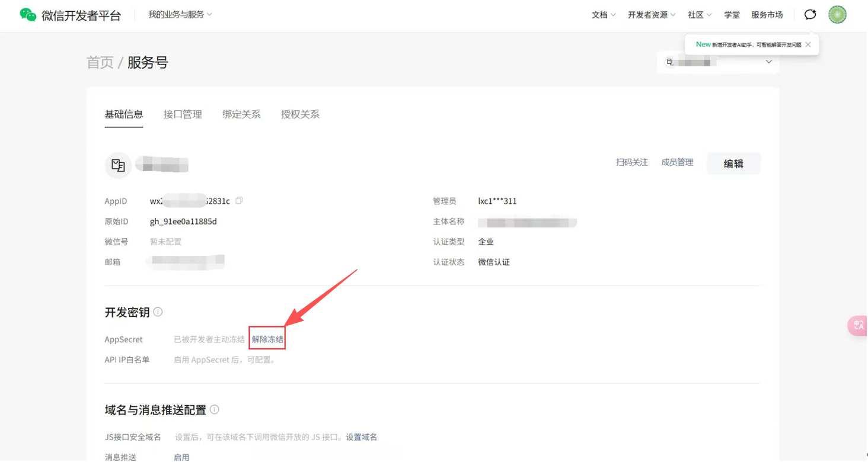Open the pink translate floating widget
Screen dimensions: 868x462
pyautogui.click(x=858, y=325)
